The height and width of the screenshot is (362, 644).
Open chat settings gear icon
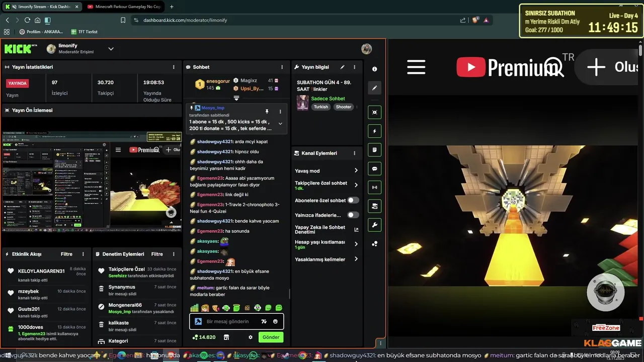coord(251,337)
